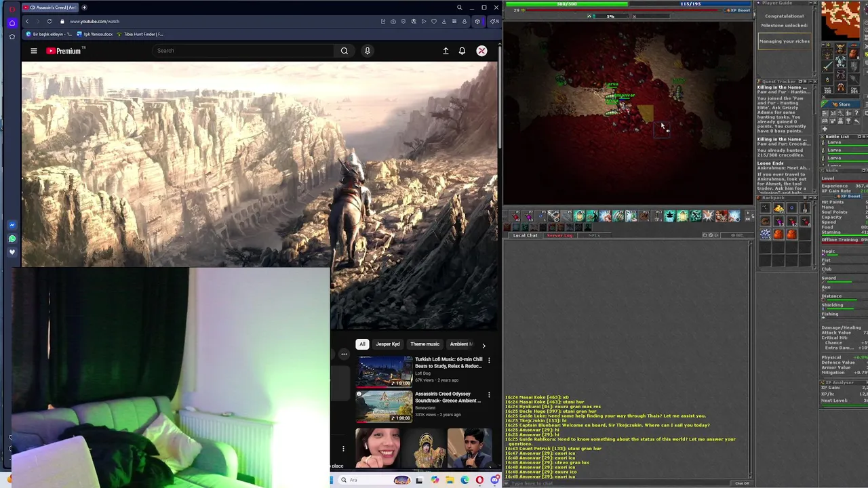Click 'Killing in the Name' quest entry
This screenshot has width=868, height=488.
(x=782, y=87)
